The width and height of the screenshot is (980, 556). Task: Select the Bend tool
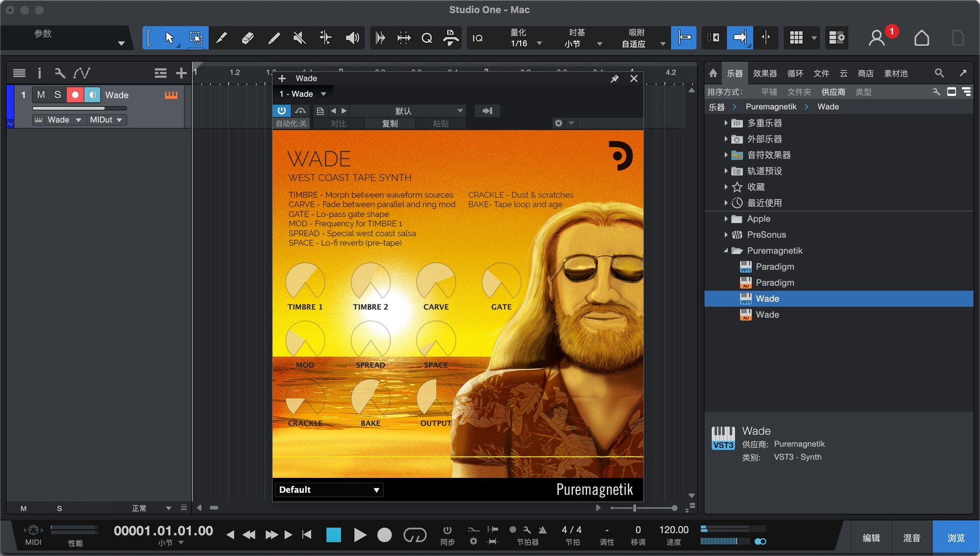(x=326, y=38)
